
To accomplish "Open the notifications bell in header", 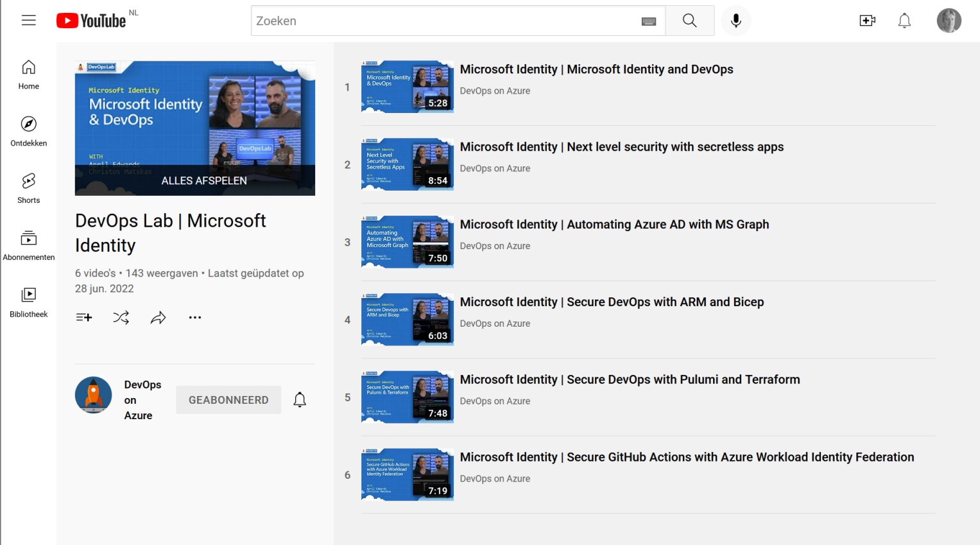I will (904, 21).
